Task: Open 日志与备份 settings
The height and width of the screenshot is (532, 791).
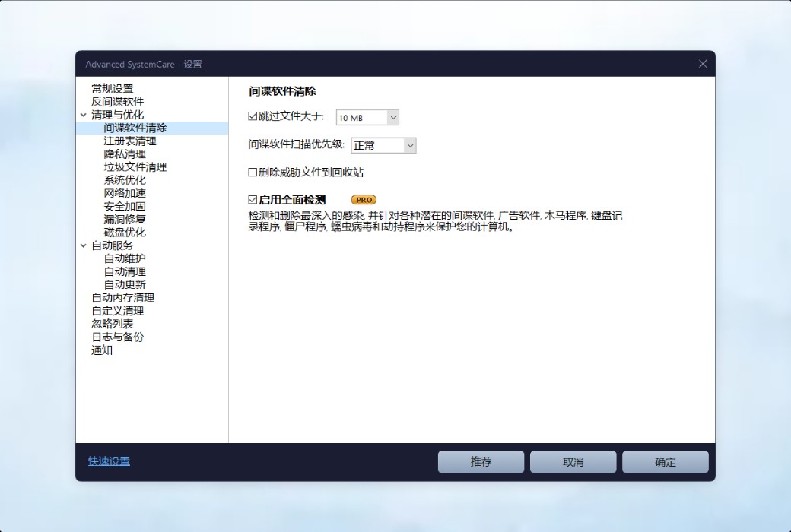Action: pos(118,337)
